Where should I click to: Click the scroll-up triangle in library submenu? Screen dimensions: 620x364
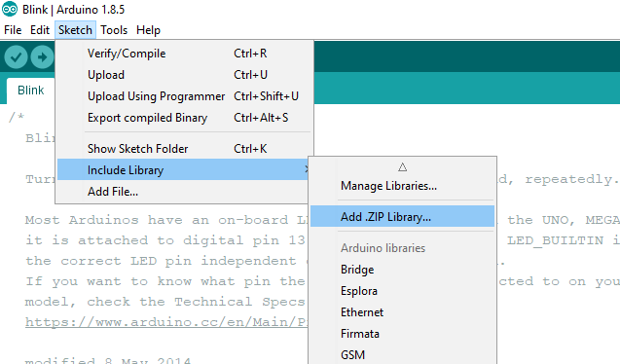point(403,167)
